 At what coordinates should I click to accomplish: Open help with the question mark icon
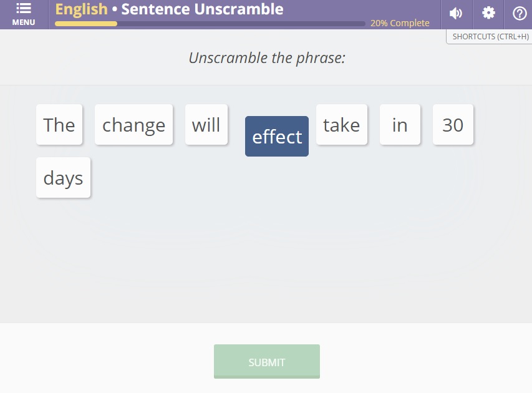point(519,14)
